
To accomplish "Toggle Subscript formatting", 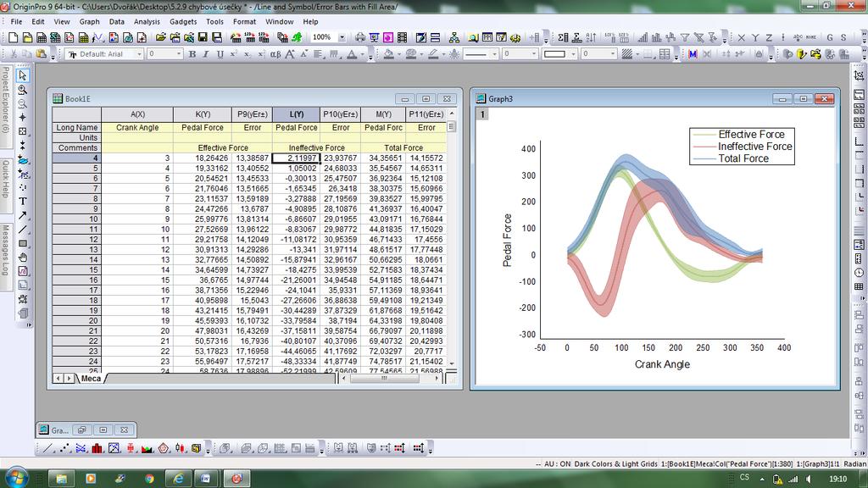I will point(248,54).
